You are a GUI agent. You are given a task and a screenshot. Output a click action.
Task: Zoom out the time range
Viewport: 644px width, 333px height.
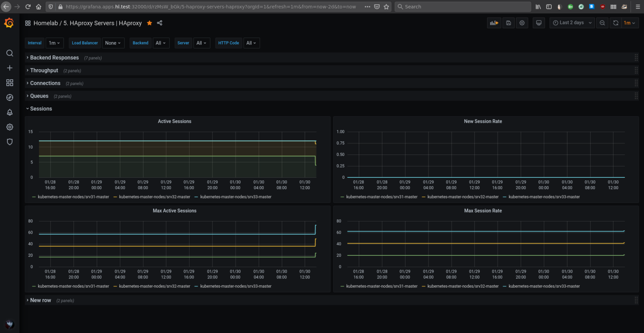[602, 23]
